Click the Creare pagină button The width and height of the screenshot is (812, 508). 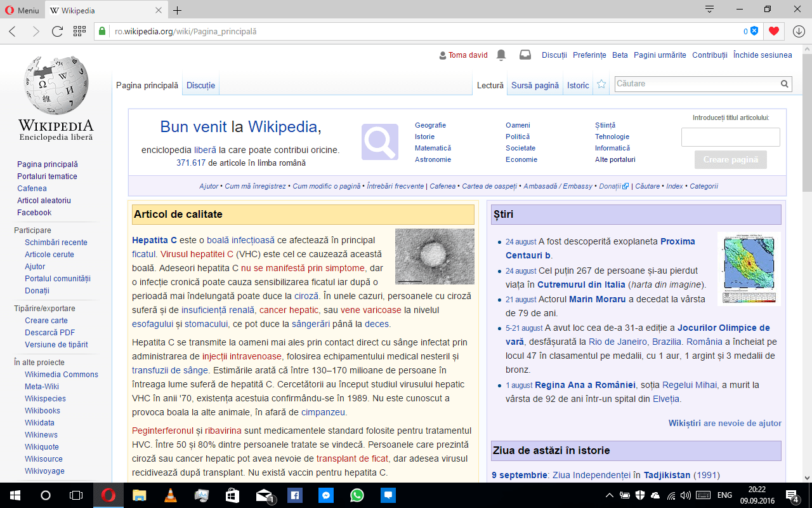tap(730, 159)
